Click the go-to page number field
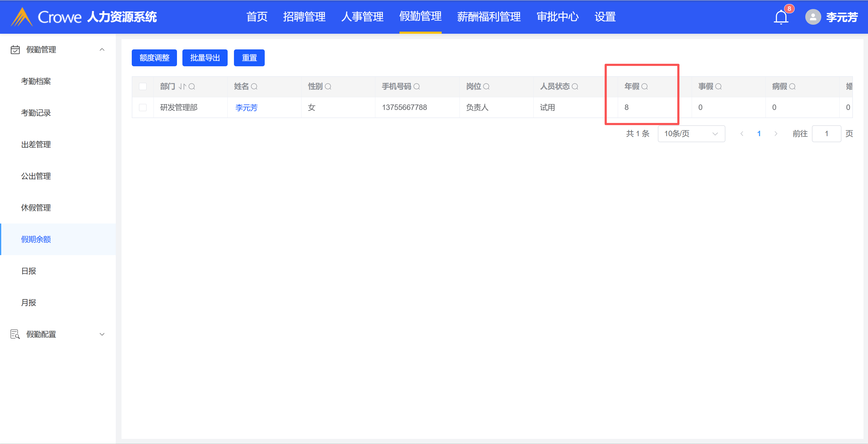The image size is (868, 444). point(826,134)
